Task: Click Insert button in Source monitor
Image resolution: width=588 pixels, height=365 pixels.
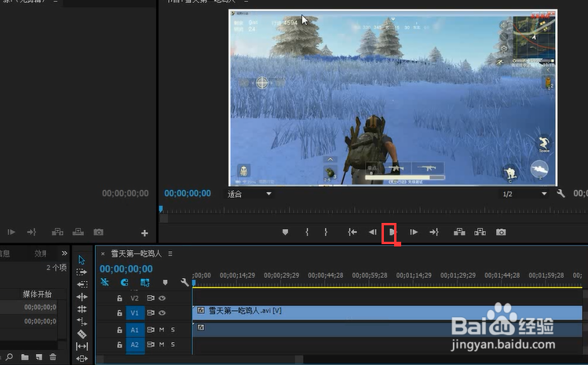Action: coord(57,232)
